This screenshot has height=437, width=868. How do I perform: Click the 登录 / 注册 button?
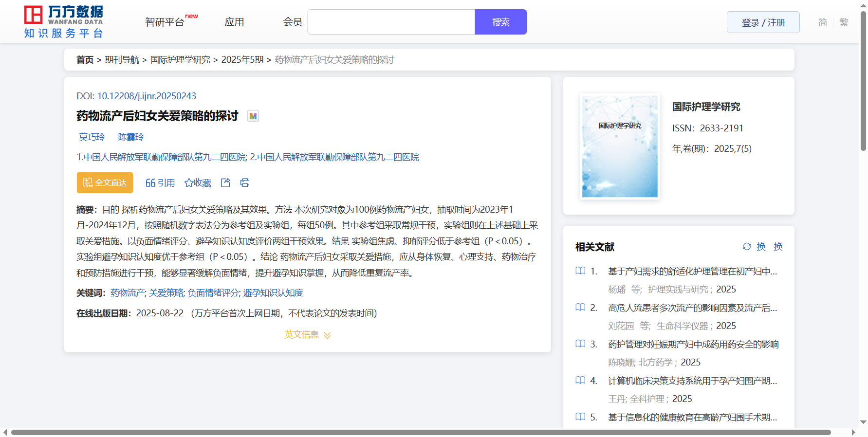[763, 22]
